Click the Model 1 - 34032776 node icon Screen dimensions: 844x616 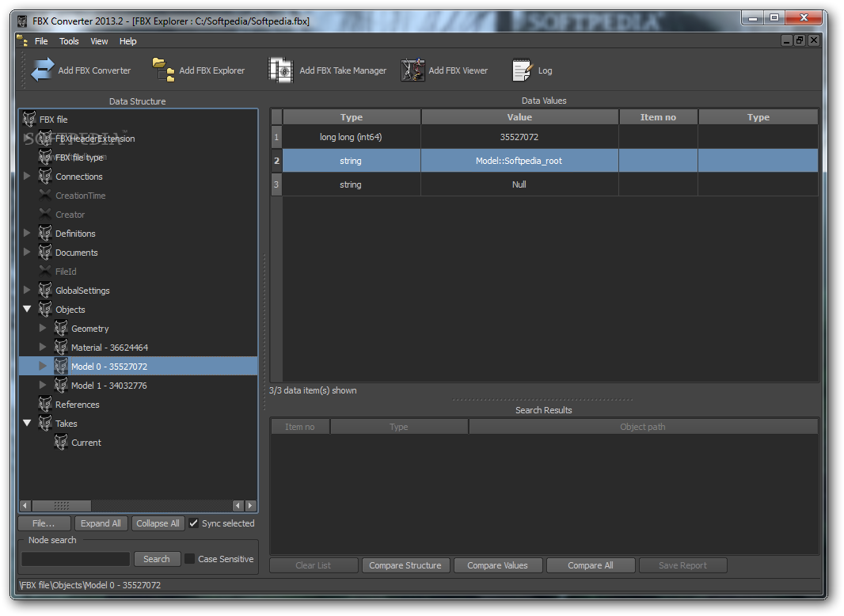(x=61, y=385)
